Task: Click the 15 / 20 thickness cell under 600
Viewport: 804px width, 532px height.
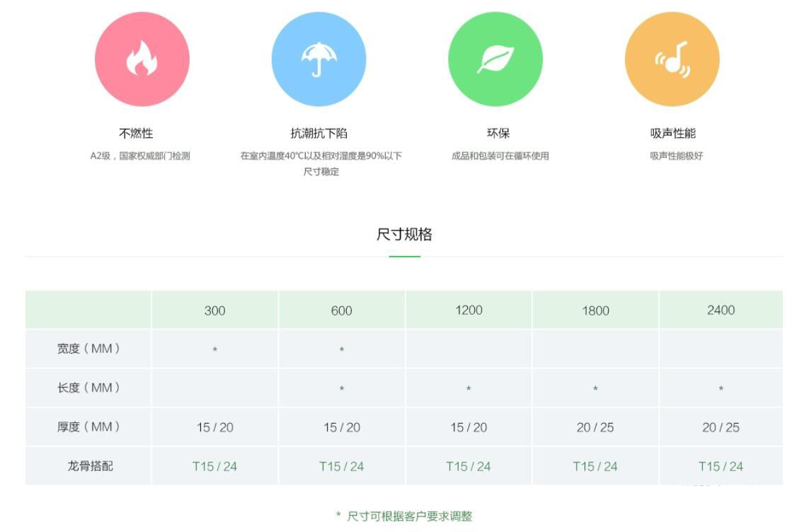Action: click(341, 427)
